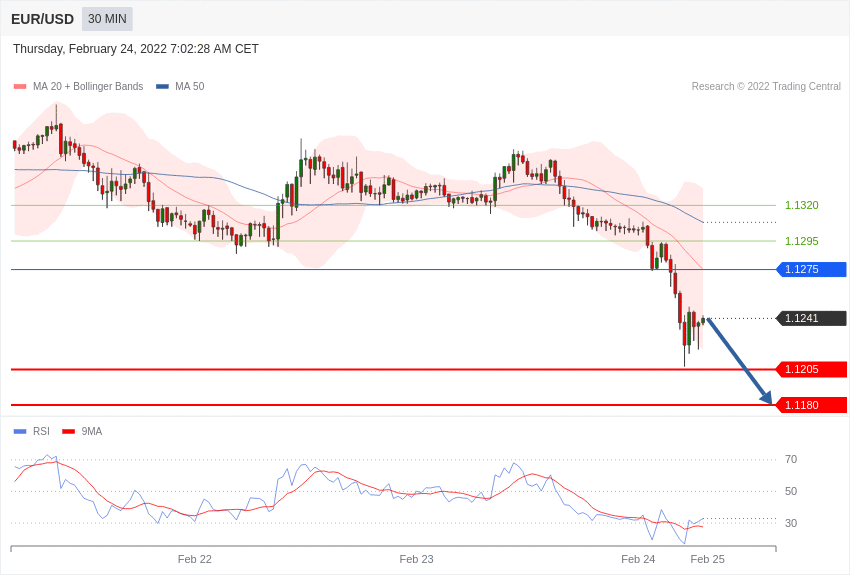
Task: Click the 1.1295 resistance level label
Action: [802, 241]
